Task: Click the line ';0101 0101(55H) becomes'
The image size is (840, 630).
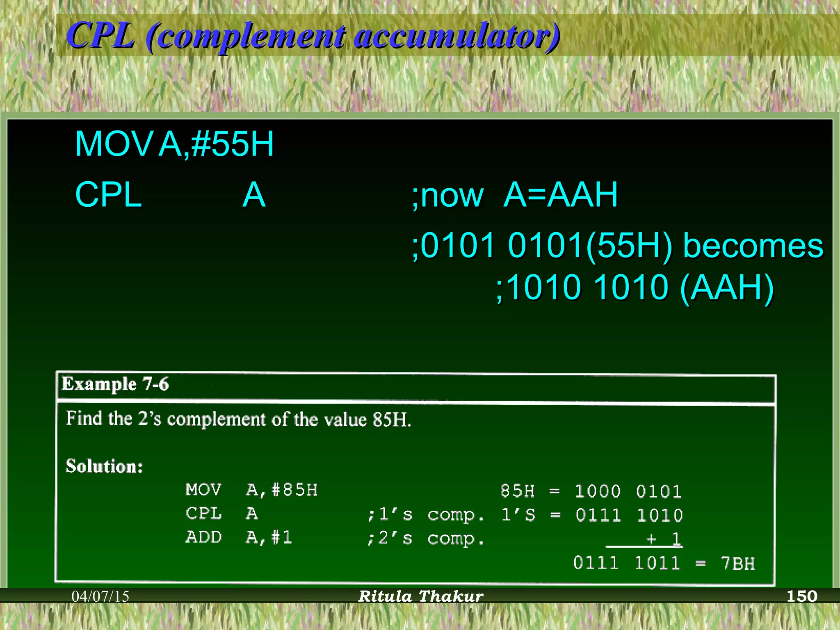Action: click(618, 246)
